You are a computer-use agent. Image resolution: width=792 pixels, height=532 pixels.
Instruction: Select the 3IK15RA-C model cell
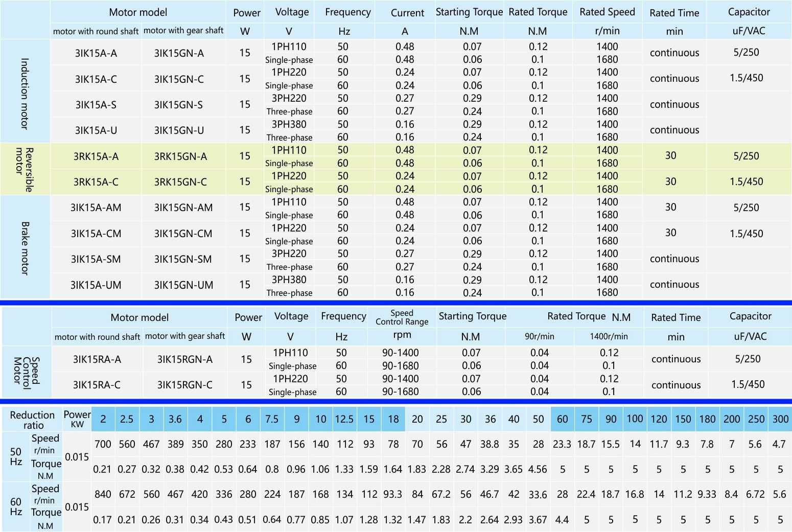click(x=97, y=385)
